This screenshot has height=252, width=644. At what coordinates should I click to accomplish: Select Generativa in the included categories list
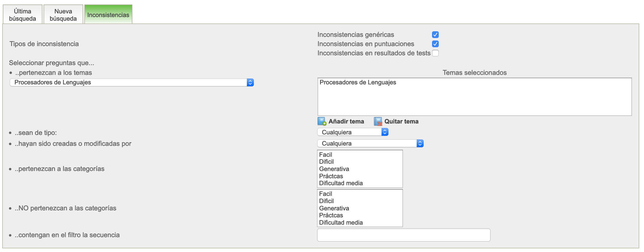[334, 169]
